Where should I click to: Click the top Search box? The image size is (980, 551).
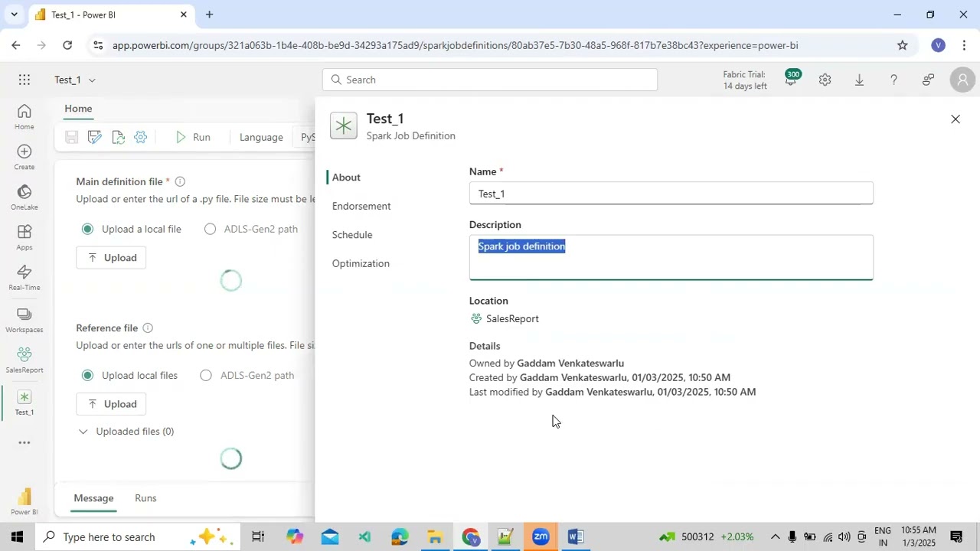click(x=489, y=80)
